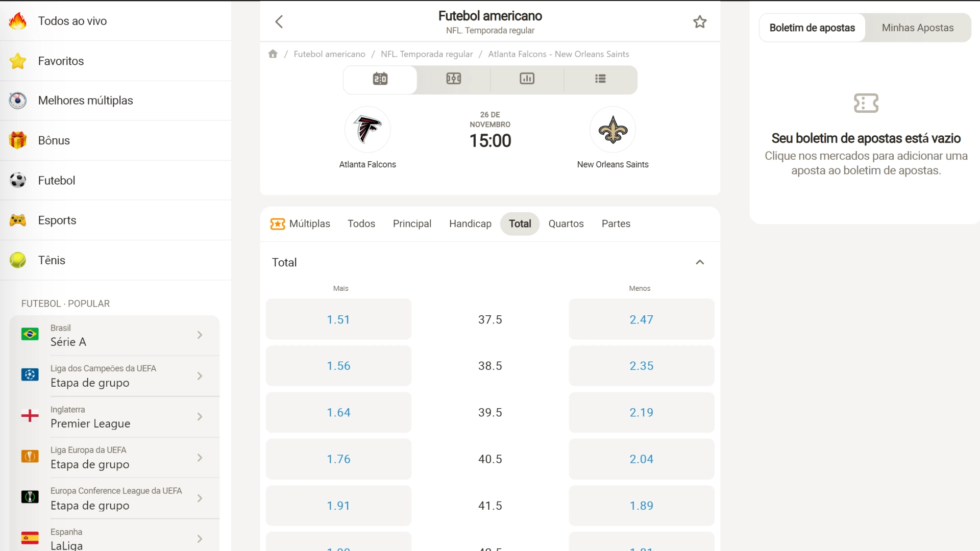Screen dimensions: 980x551
Task: Switch to the list view icon
Action: coord(600,79)
